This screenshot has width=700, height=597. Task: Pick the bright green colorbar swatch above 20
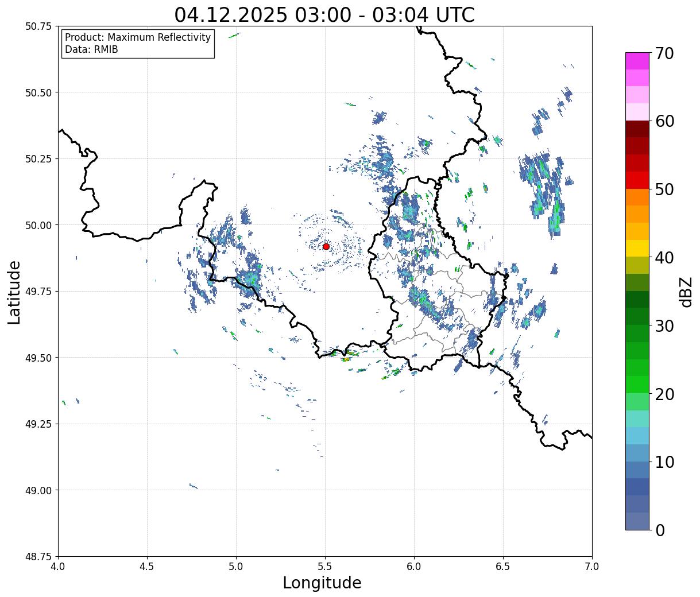click(637, 384)
